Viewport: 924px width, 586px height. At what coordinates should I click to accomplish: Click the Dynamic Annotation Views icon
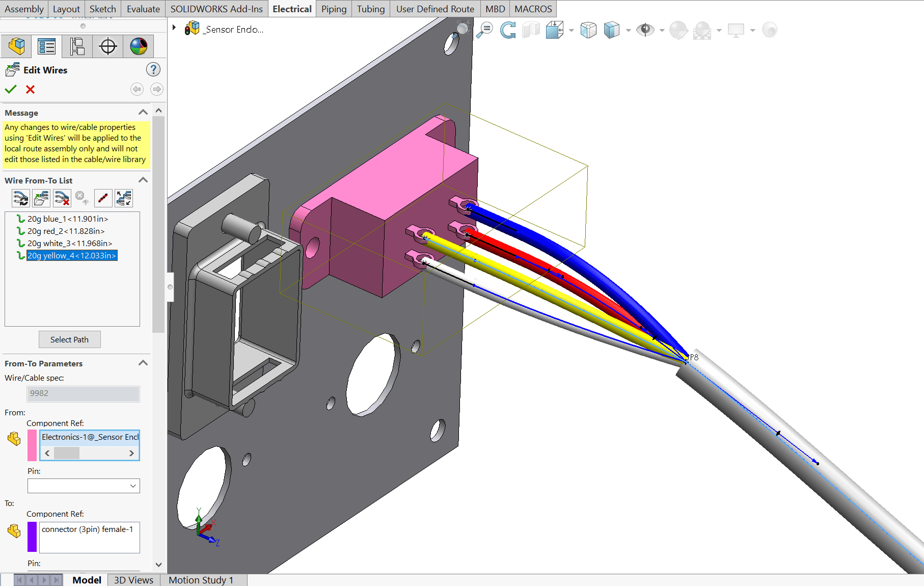pyautogui.click(x=588, y=30)
